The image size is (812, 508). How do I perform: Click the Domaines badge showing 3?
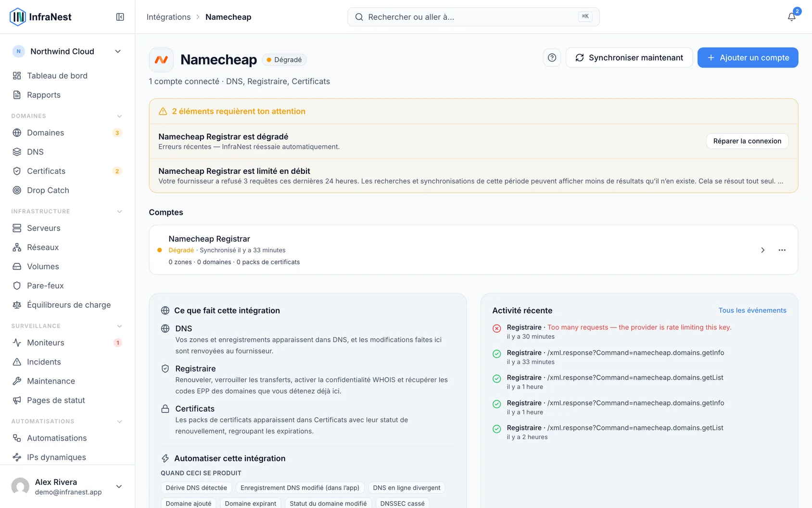[117, 133]
